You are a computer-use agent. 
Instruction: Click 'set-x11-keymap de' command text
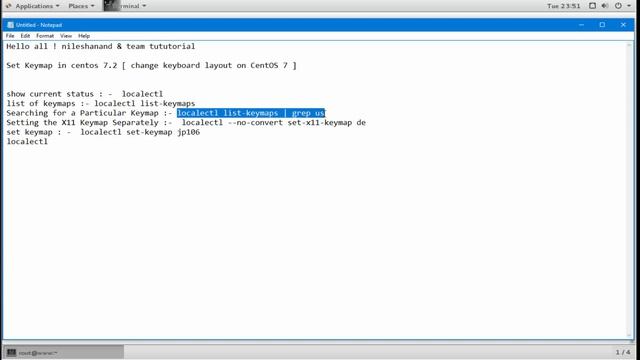pyautogui.click(x=327, y=122)
